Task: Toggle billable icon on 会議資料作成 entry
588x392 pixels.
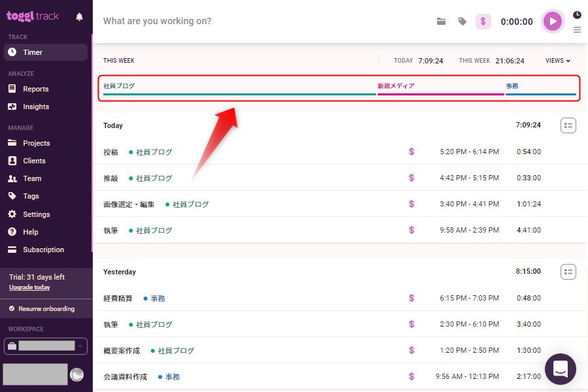Action: point(412,376)
